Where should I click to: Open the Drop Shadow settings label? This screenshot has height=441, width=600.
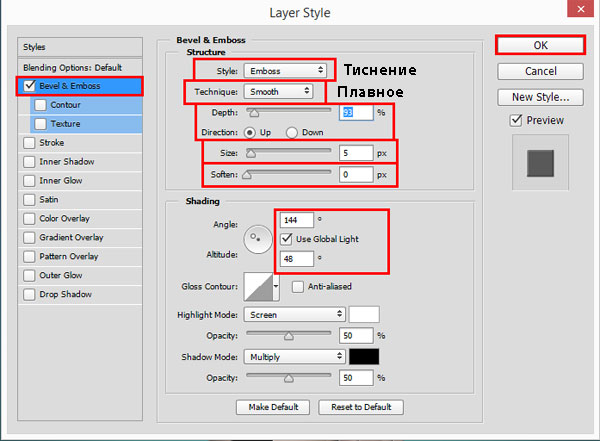pyautogui.click(x=65, y=294)
